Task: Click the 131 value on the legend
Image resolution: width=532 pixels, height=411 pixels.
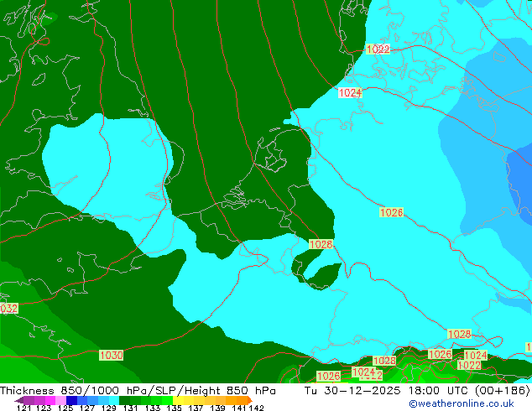Action: (x=130, y=408)
